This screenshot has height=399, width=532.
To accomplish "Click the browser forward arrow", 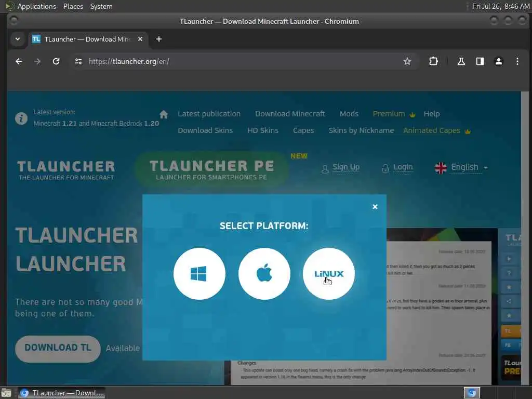I will pos(37,61).
